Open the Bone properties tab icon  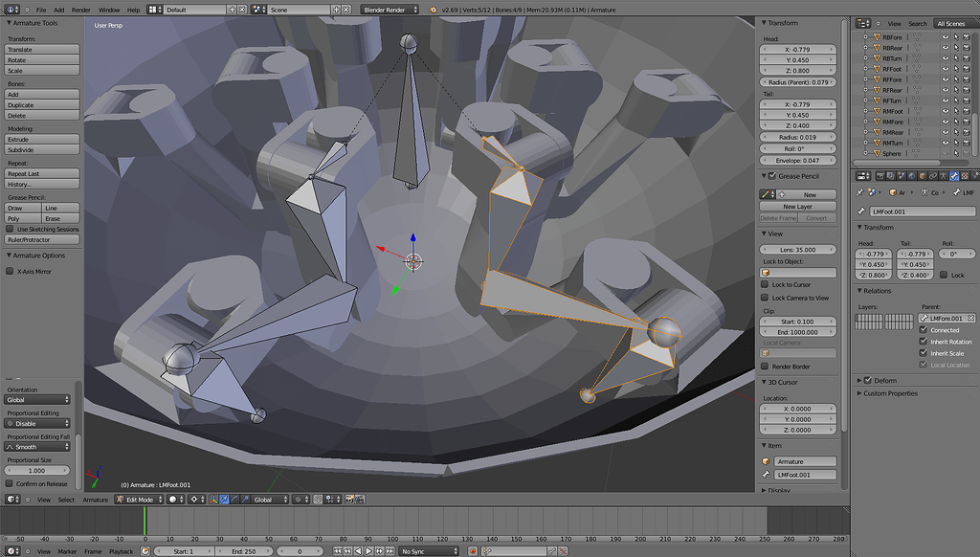pos(954,176)
